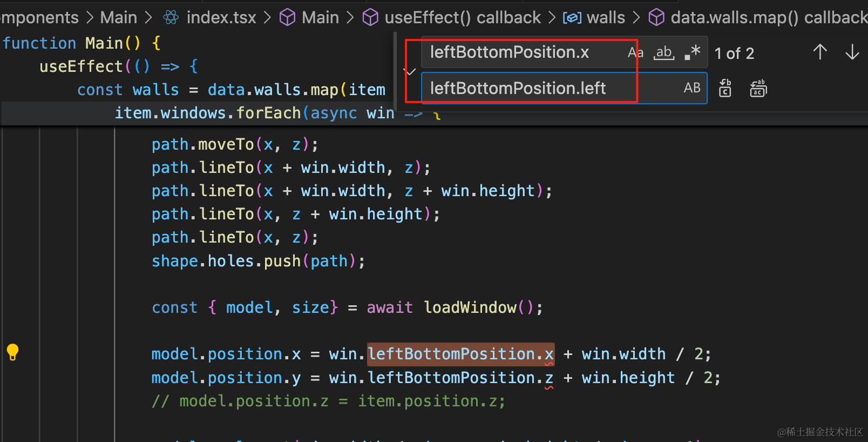Open data.walls.map() callback breadcrumb
This screenshot has height=442, width=868.
[769, 18]
